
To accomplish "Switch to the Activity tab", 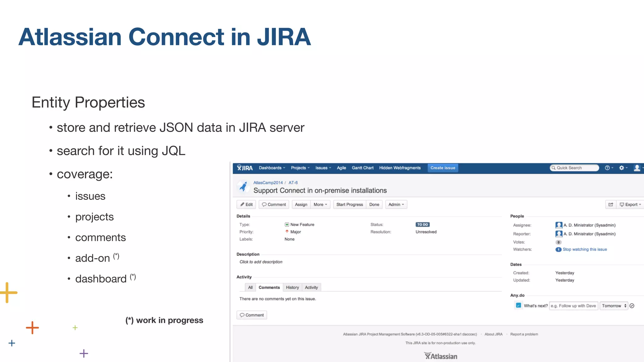I will [311, 288].
